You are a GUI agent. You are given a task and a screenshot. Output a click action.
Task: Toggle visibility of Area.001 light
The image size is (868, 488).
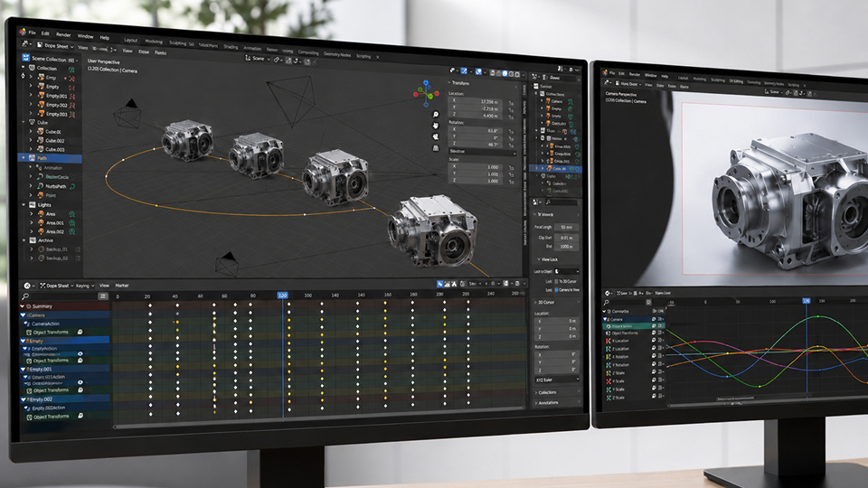click(72, 223)
